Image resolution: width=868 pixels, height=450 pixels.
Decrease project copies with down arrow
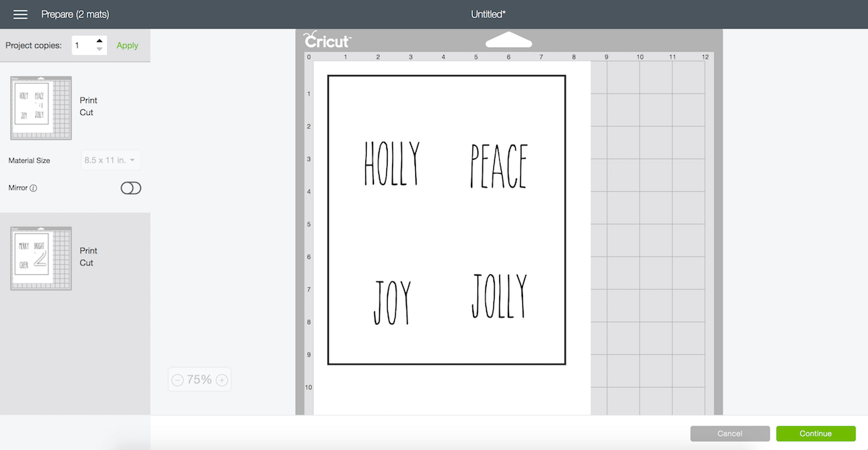(100, 49)
